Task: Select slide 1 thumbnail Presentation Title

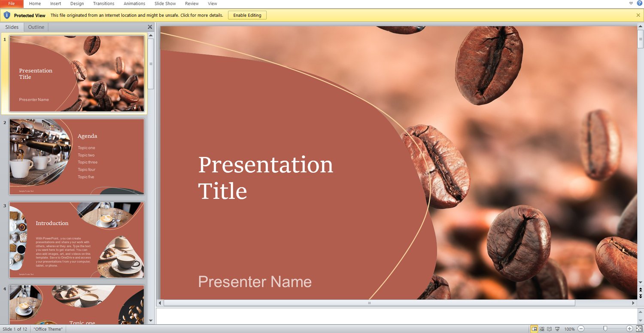Action: pyautogui.click(x=77, y=73)
